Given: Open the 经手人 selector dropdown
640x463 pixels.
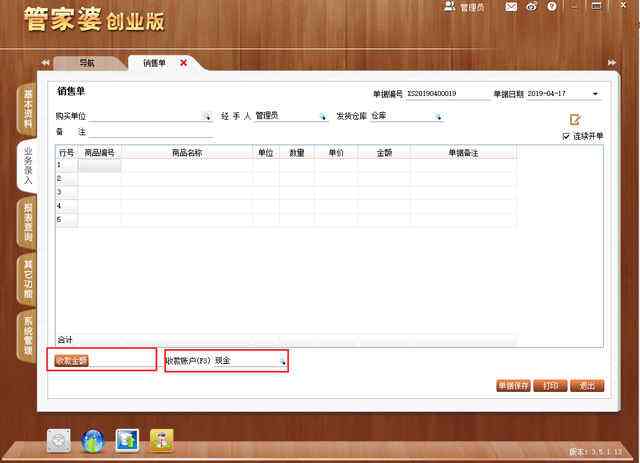Looking at the screenshot, I should 322,116.
